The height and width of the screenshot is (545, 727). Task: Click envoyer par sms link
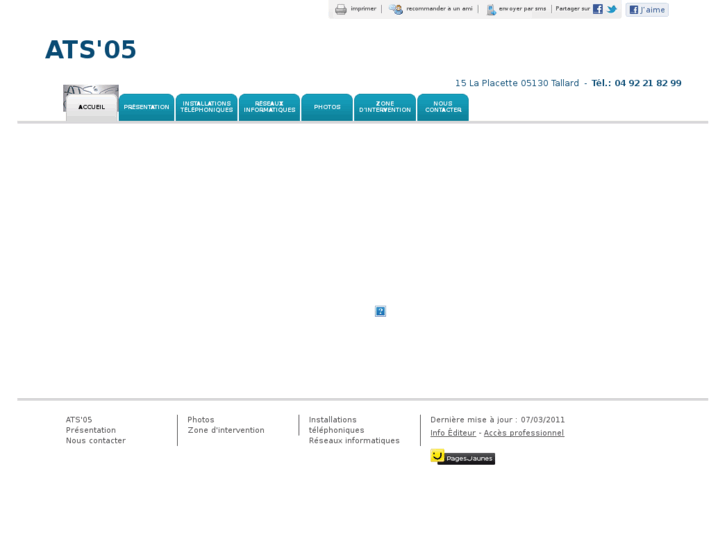point(522,9)
